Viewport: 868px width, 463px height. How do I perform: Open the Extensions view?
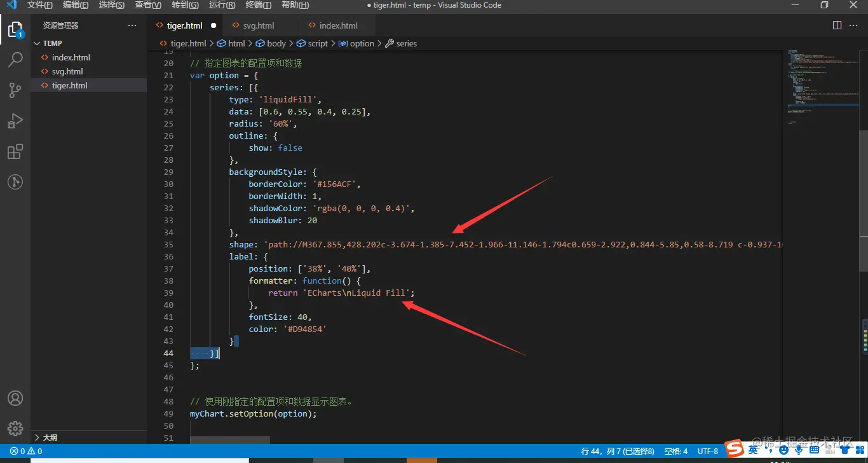(x=15, y=151)
